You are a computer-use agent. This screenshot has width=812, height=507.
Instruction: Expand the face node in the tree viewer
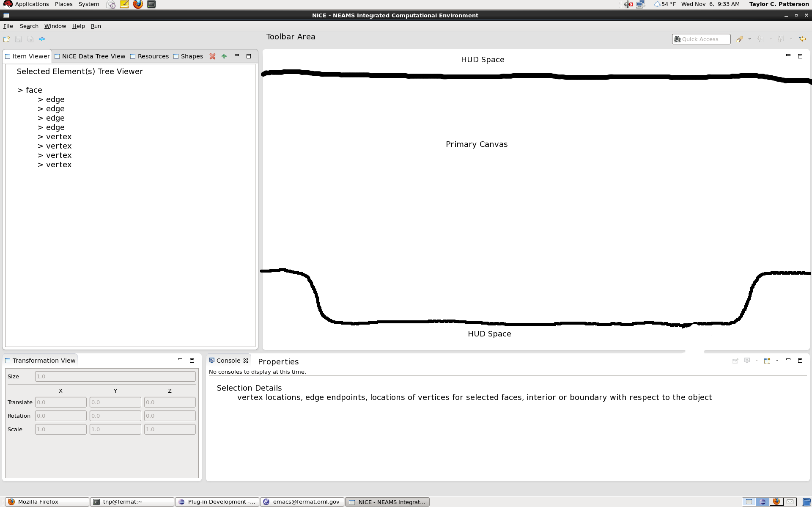pos(20,90)
